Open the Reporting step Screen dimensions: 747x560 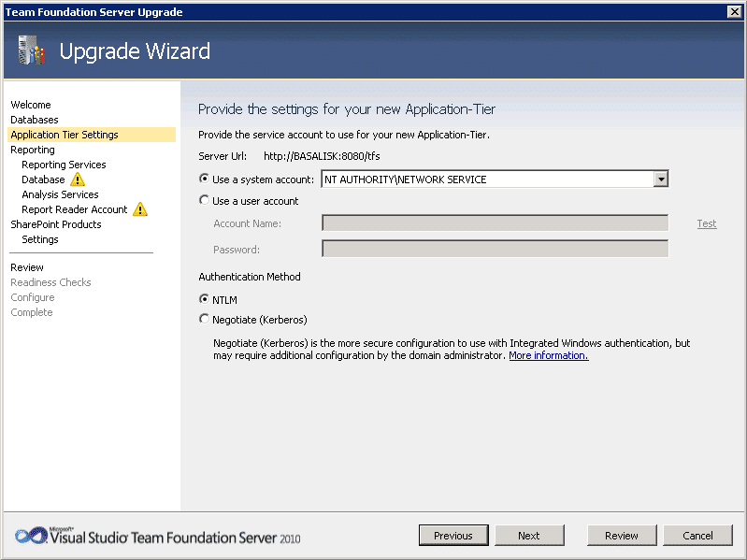[33, 150]
